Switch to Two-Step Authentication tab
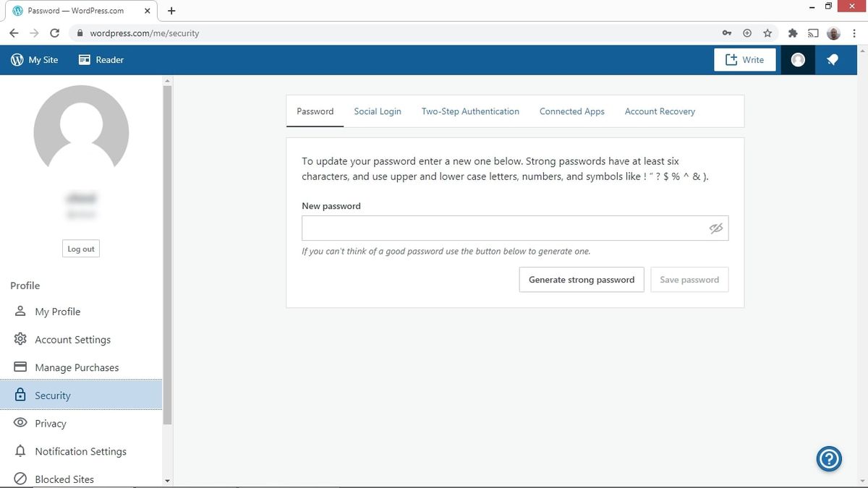 [470, 111]
